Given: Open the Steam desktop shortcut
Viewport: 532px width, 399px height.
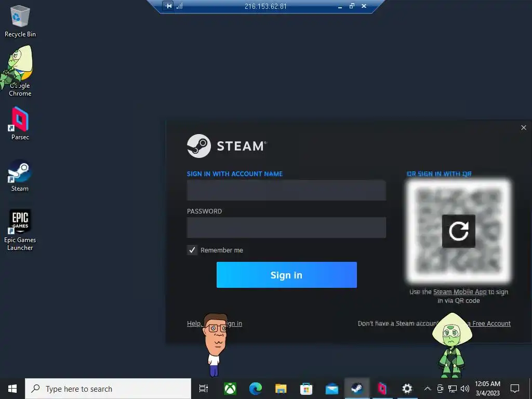Looking at the screenshot, I should (x=20, y=176).
